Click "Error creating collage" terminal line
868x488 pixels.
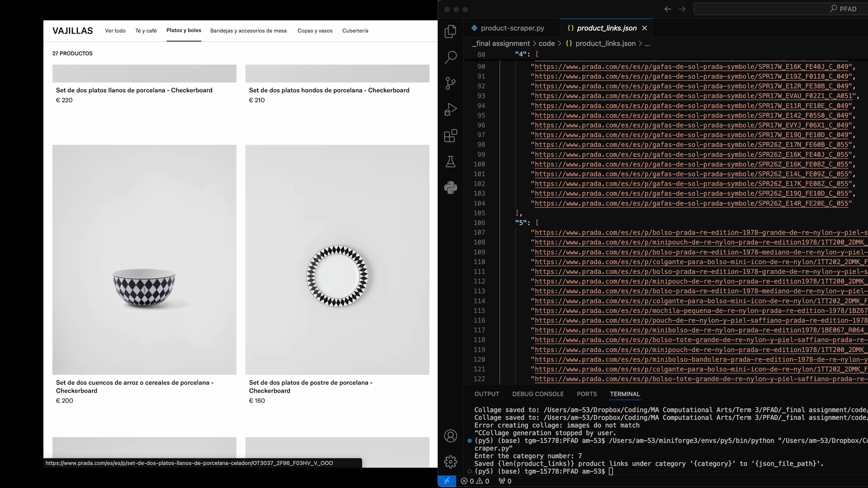coord(557,425)
